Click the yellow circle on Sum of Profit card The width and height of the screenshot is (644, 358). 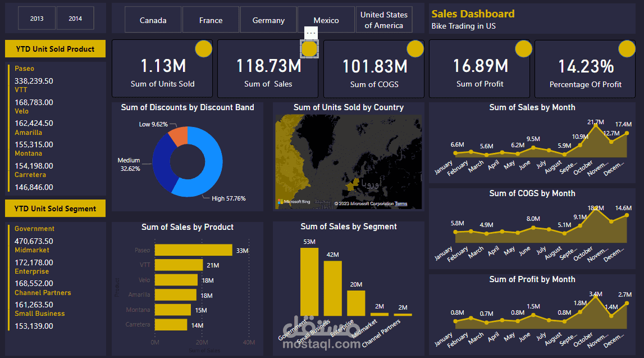point(523,49)
